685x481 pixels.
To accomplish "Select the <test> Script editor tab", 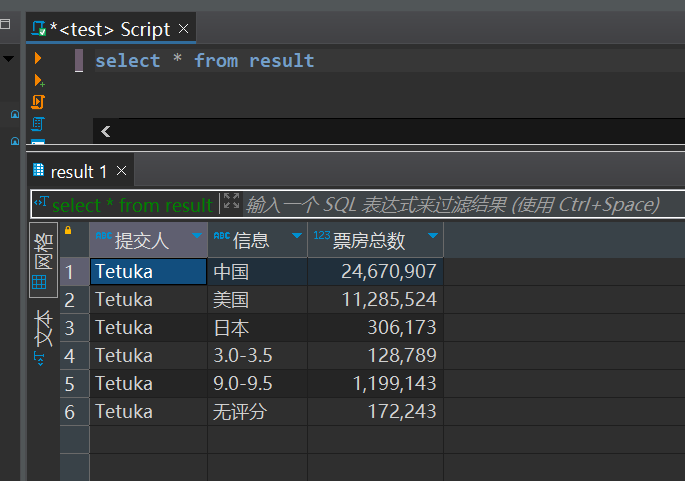I will [110, 29].
